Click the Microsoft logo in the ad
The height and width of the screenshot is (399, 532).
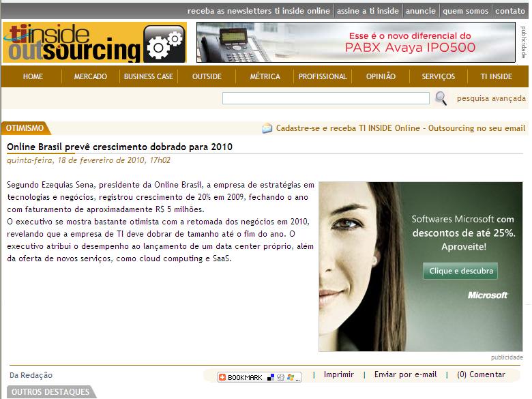[x=487, y=295]
